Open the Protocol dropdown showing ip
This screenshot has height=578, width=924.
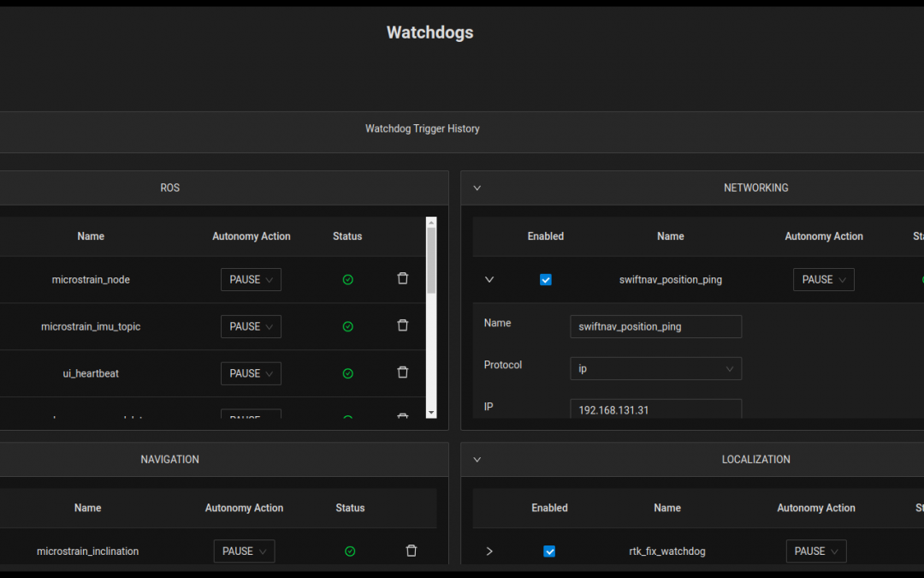pyautogui.click(x=655, y=368)
